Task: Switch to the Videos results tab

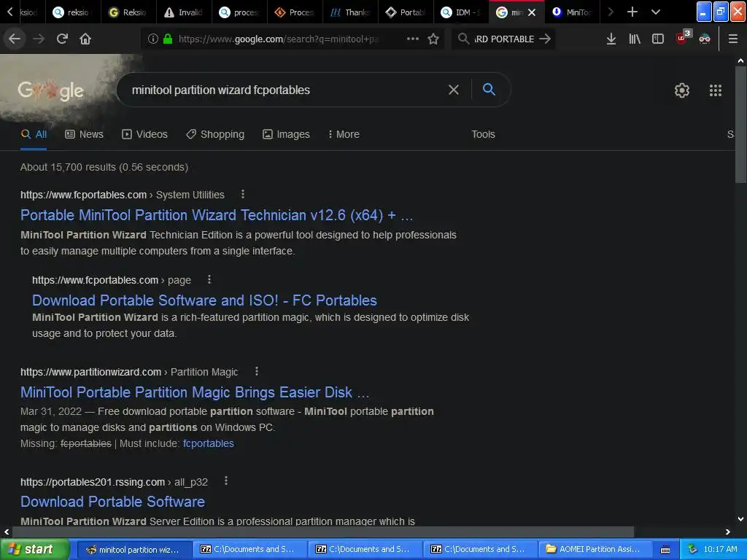Action: tap(145, 134)
